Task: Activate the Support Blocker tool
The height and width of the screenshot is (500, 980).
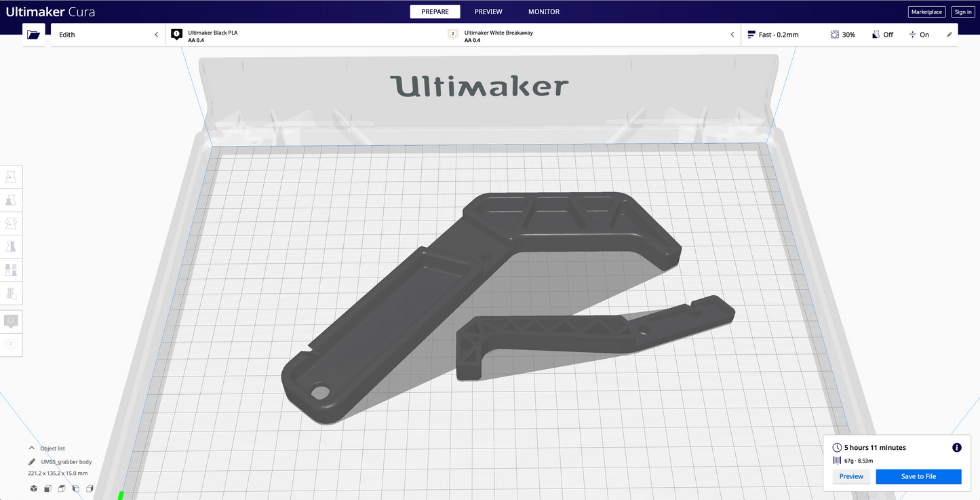Action: coord(10,293)
